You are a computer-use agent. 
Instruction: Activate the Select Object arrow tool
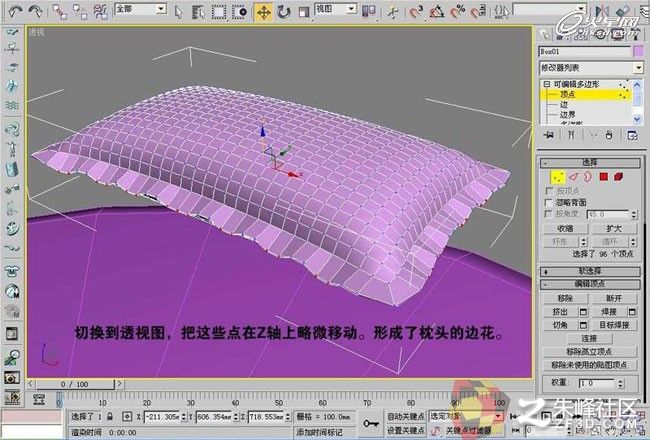[178, 12]
